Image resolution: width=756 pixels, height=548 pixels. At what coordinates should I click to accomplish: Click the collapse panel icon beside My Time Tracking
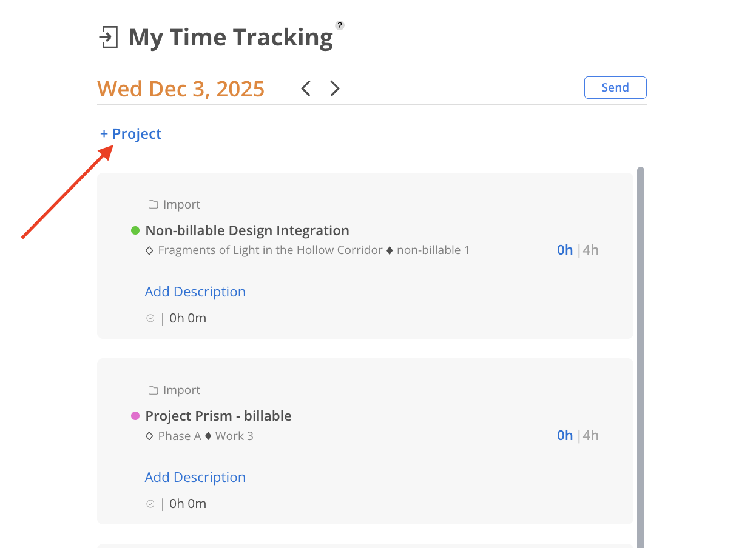point(108,38)
